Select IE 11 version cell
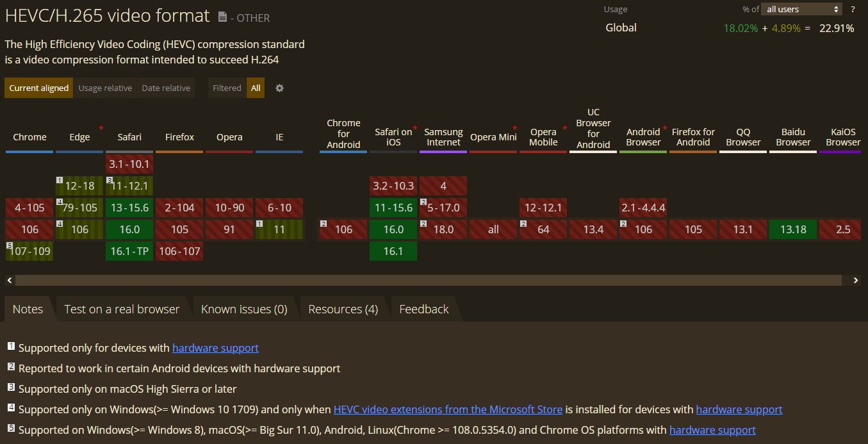The height and width of the screenshot is (444, 868). [279, 229]
